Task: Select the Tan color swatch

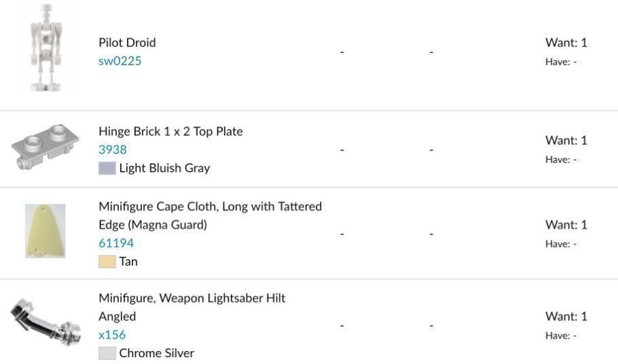Action: 106,262
